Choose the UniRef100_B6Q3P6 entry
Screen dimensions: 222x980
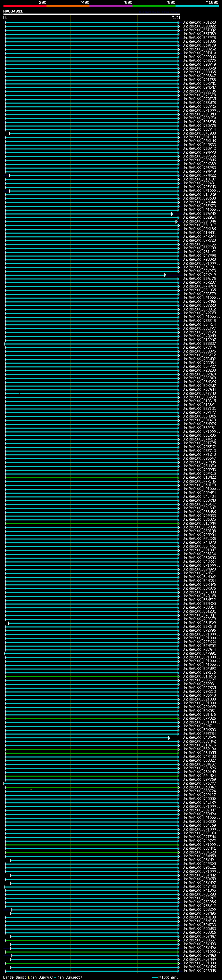pyautogui.click(x=199, y=351)
